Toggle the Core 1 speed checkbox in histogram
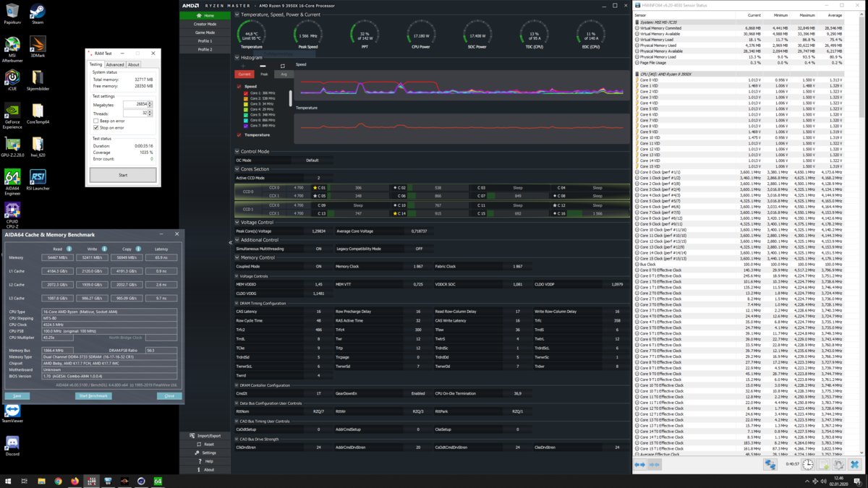868x488 pixels. click(246, 93)
